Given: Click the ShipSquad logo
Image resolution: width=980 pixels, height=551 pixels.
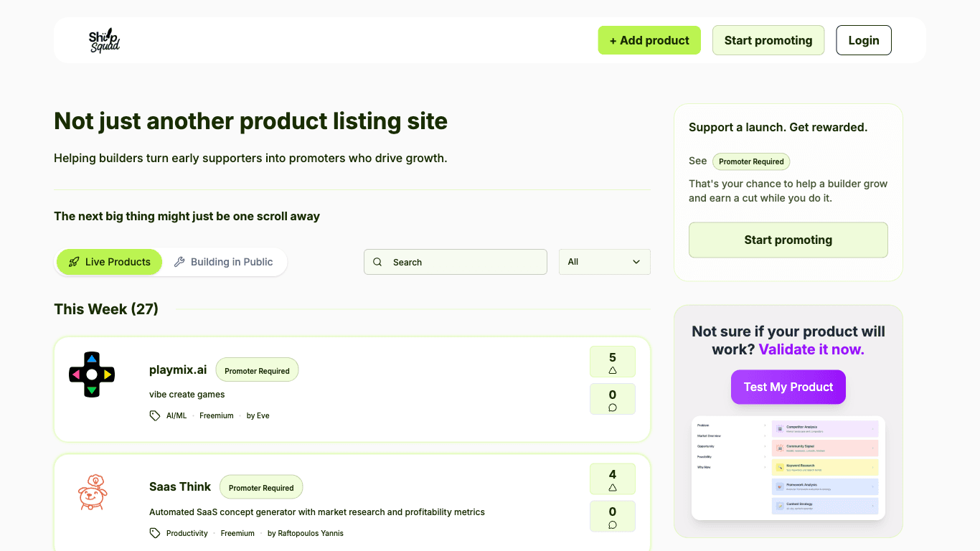Looking at the screenshot, I should 104,41.
